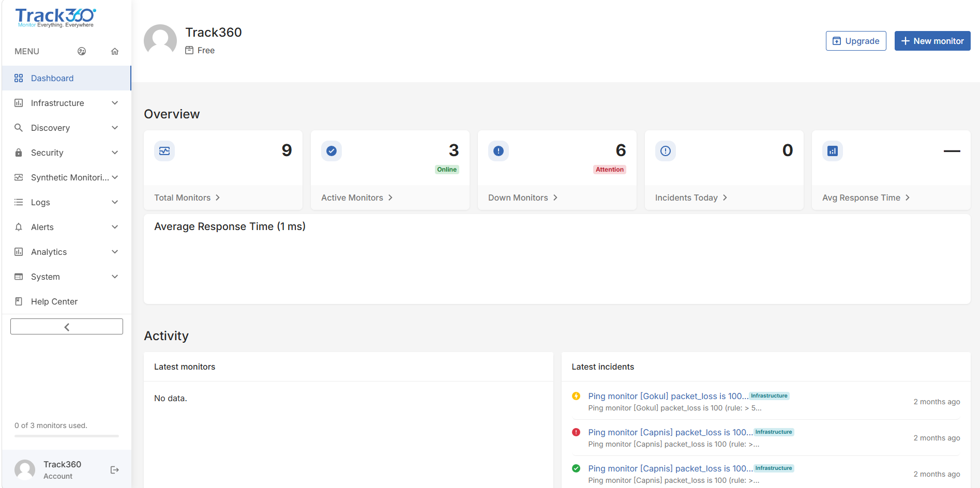This screenshot has height=488, width=980.
Task: Click the New monitor button
Action: [932, 41]
